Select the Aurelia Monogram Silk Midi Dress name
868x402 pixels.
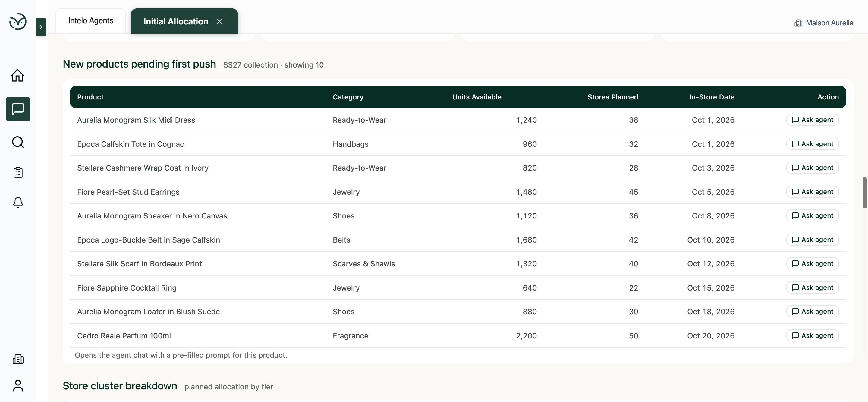click(x=136, y=120)
